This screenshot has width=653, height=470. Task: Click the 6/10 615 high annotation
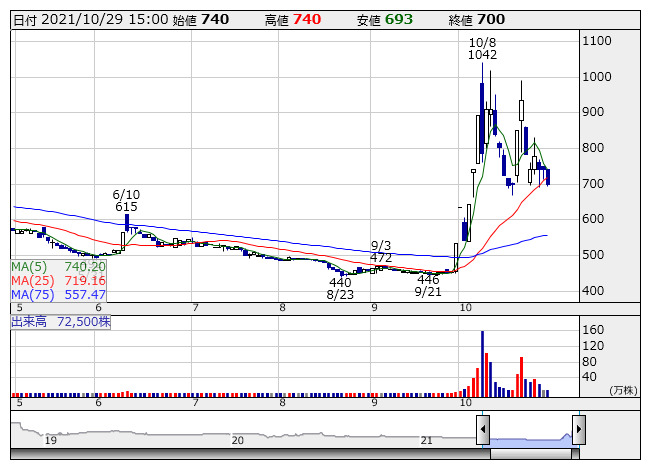pos(125,200)
